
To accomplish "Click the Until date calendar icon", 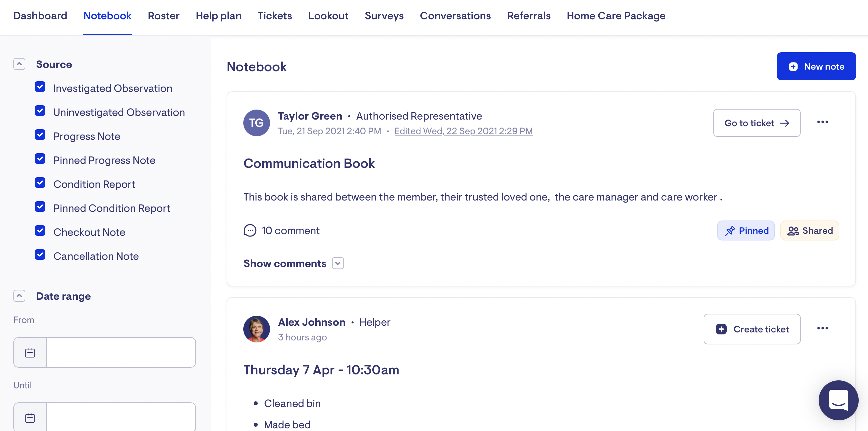I will [x=30, y=418].
